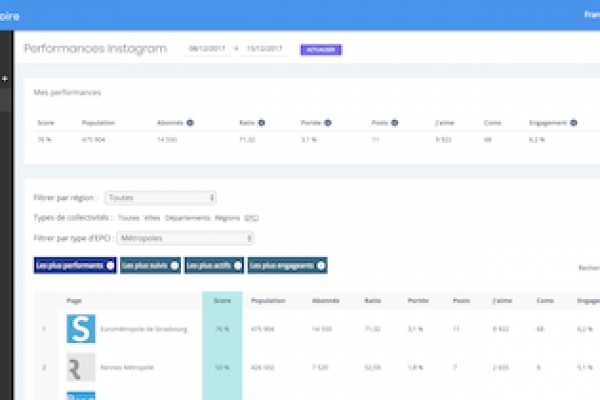Click the Les plus actifs button
The width and height of the screenshot is (600, 400).
[214, 266]
